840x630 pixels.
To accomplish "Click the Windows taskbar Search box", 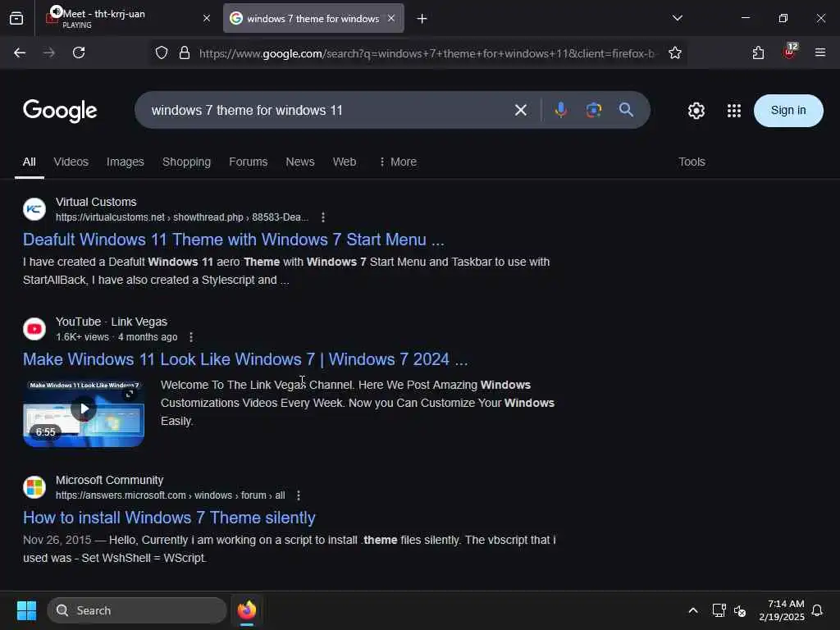I will [137, 610].
